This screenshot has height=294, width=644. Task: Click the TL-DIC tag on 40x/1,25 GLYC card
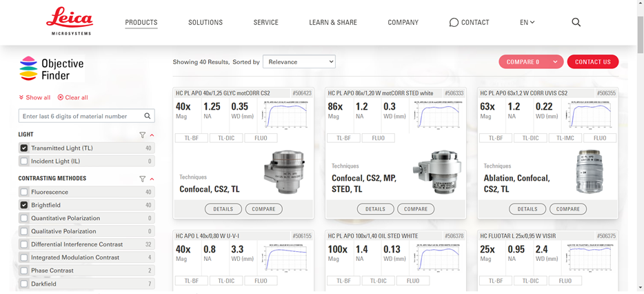(226, 138)
